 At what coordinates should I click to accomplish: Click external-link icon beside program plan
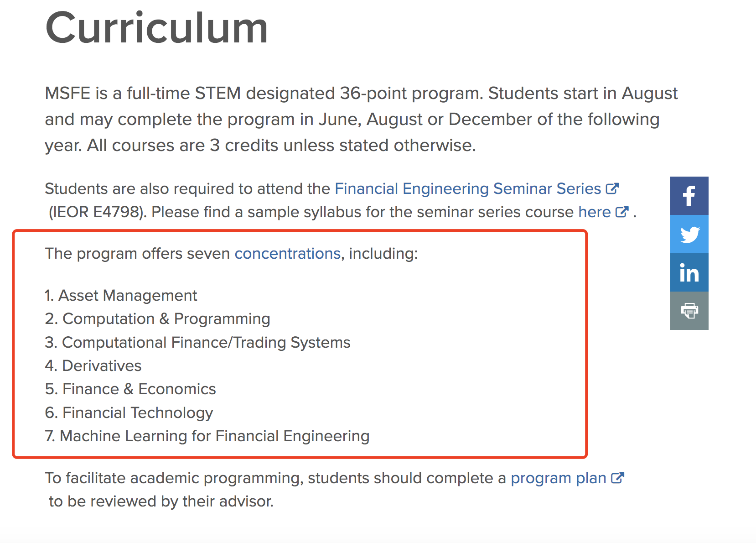[617, 478]
